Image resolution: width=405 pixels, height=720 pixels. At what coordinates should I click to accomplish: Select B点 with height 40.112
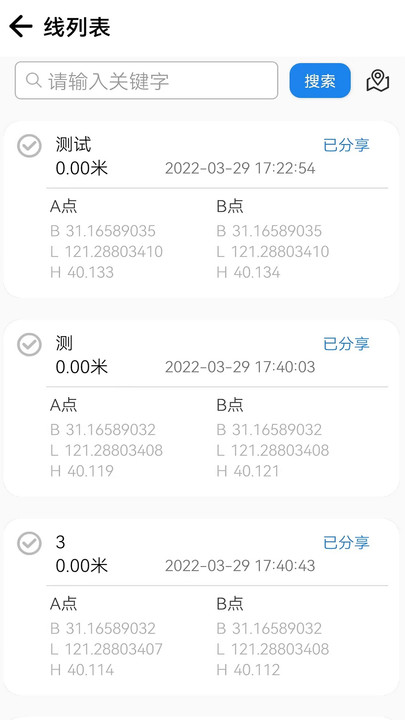pyautogui.click(x=273, y=636)
